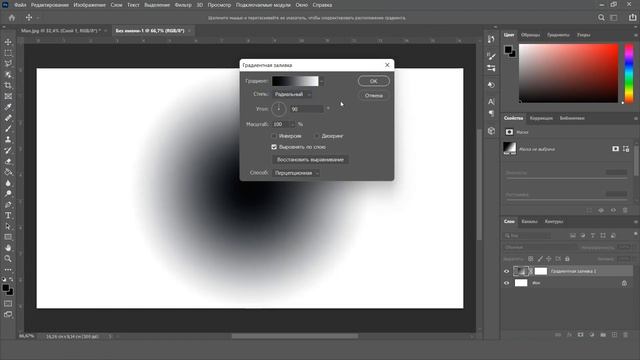
Task: Select the Rectangular Marquee tool
Action: 8,53
